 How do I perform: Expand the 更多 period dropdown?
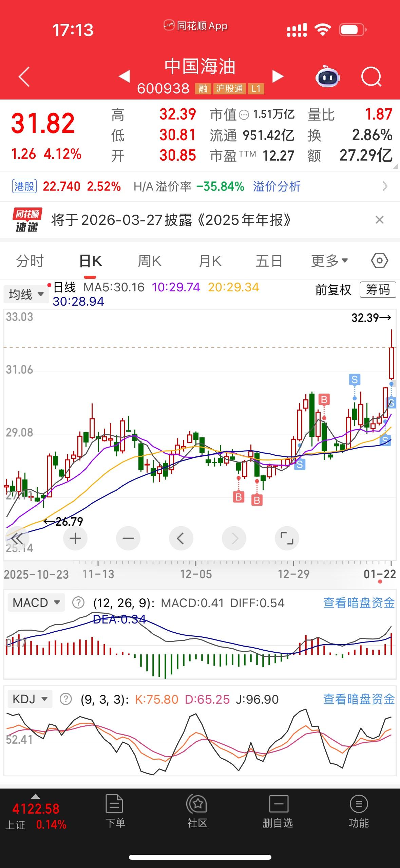[330, 261]
